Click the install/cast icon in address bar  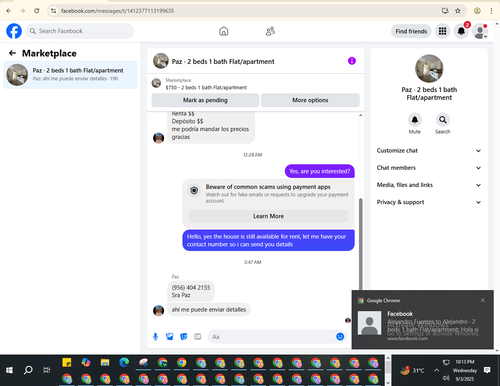[x=445, y=11]
